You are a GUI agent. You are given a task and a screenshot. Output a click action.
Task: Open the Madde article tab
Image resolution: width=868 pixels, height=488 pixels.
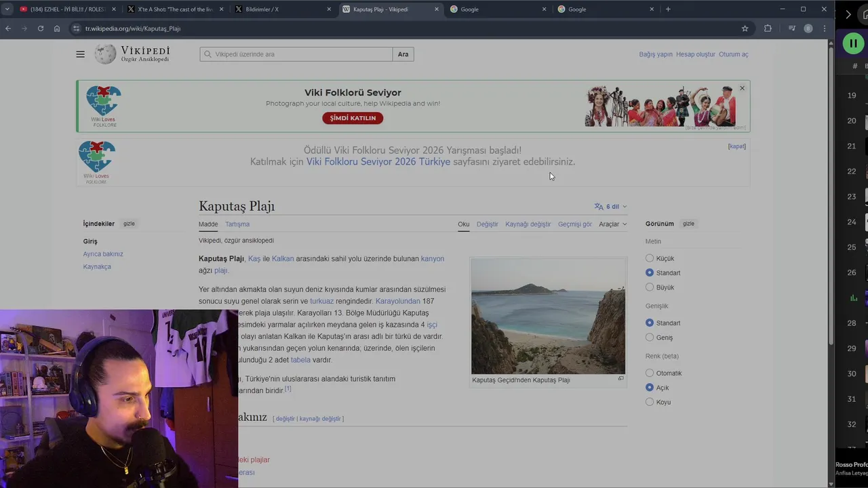click(208, 224)
